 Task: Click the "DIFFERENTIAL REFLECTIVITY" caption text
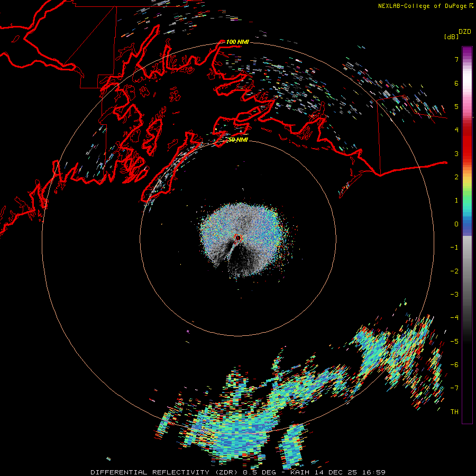(x=150, y=472)
